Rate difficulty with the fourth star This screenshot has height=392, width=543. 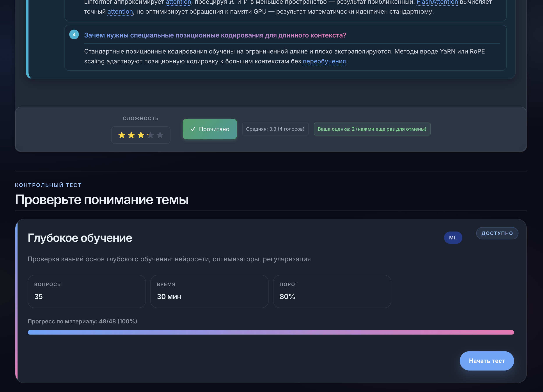coord(150,135)
